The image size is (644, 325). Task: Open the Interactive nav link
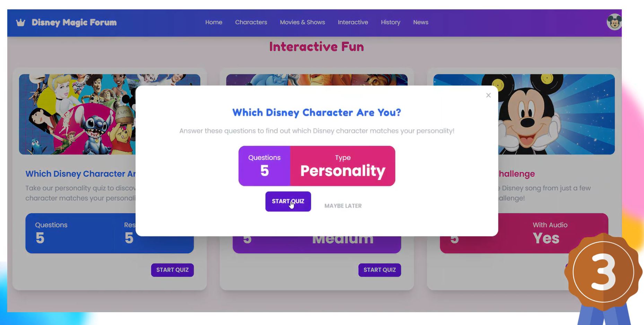(x=353, y=22)
